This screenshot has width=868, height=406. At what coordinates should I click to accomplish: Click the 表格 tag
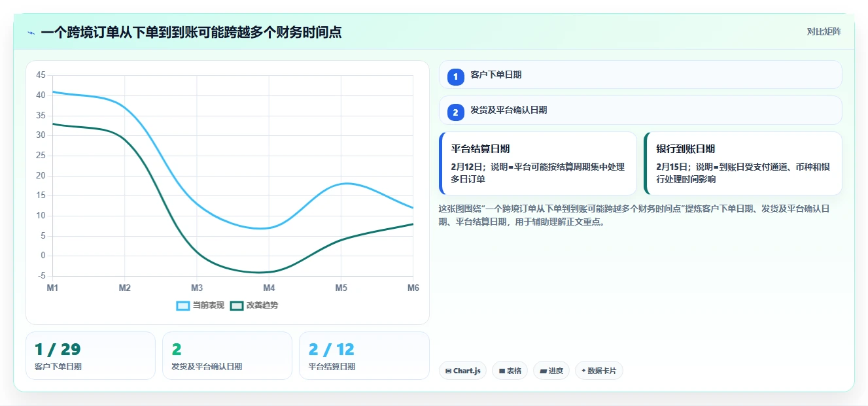point(510,371)
